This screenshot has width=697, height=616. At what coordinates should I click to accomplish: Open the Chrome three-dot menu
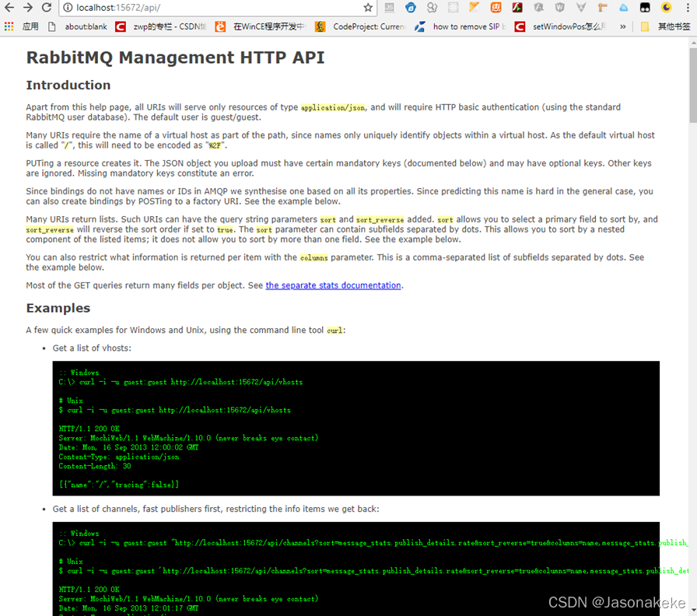tap(689, 9)
